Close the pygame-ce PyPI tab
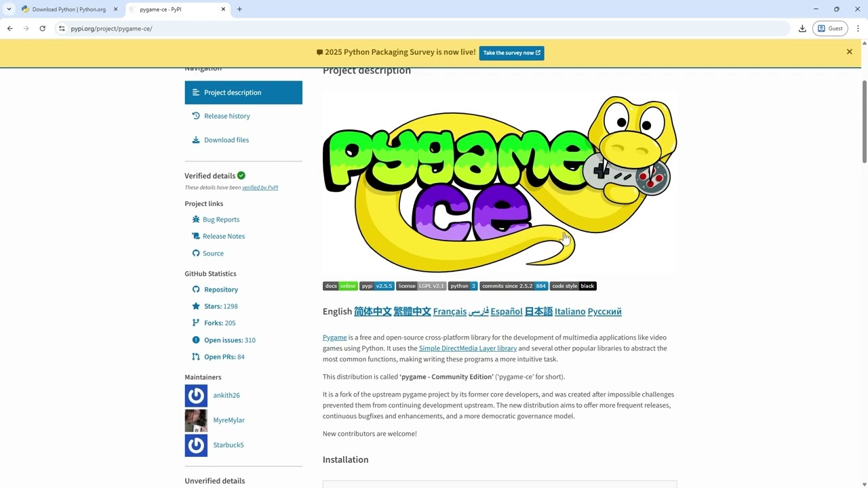The width and height of the screenshot is (868, 488). click(223, 9)
